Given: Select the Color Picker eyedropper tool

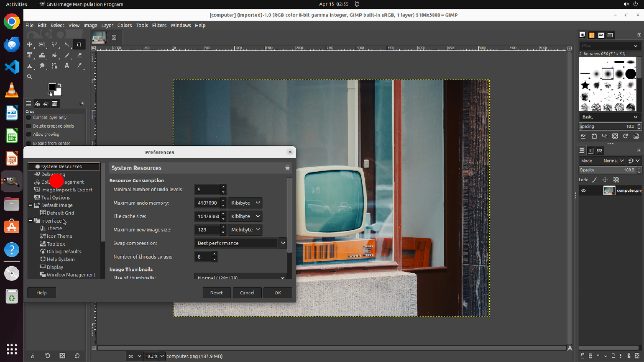Looking at the screenshot, I should (x=79, y=66).
